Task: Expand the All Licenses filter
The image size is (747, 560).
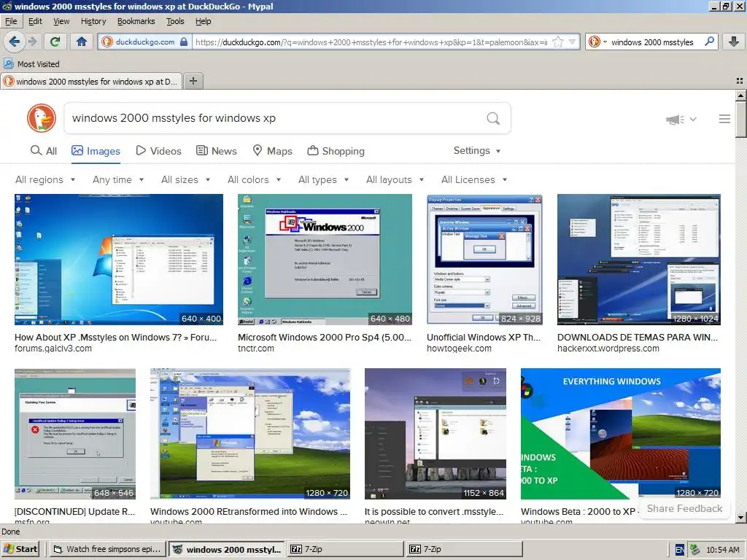Action: (474, 179)
